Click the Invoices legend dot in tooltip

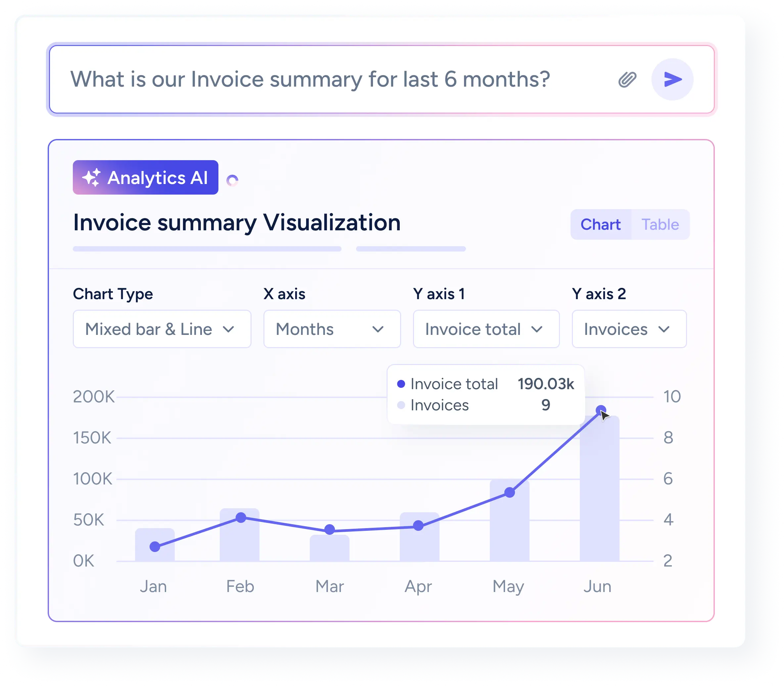(401, 405)
